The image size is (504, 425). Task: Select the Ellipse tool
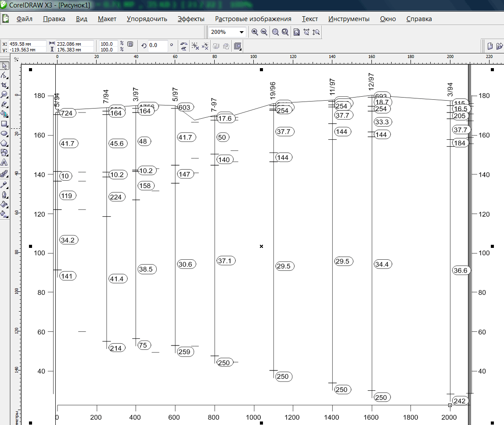pyautogui.click(x=4, y=133)
